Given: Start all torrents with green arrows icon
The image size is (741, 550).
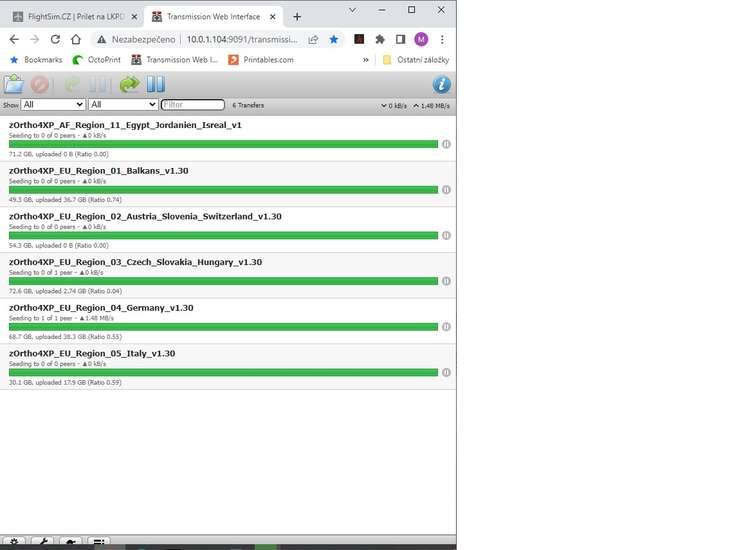Looking at the screenshot, I should tap(129, 85).
